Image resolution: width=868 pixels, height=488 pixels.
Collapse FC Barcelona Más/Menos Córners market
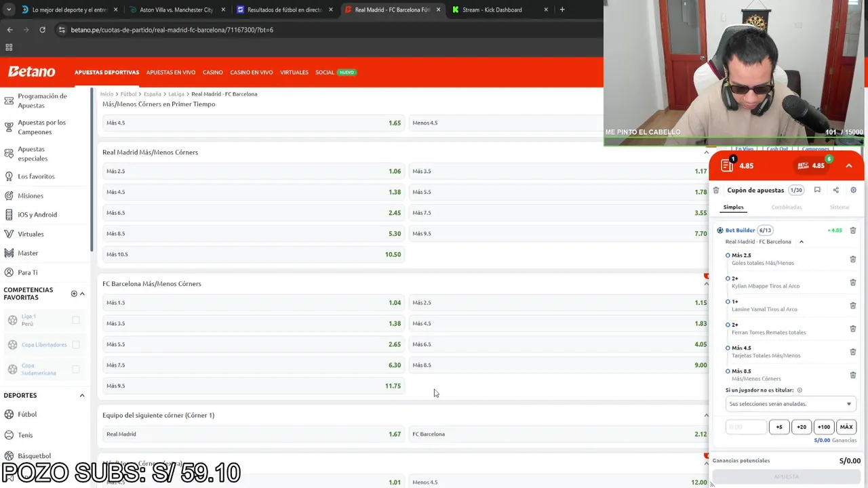(x=706, y=284)
